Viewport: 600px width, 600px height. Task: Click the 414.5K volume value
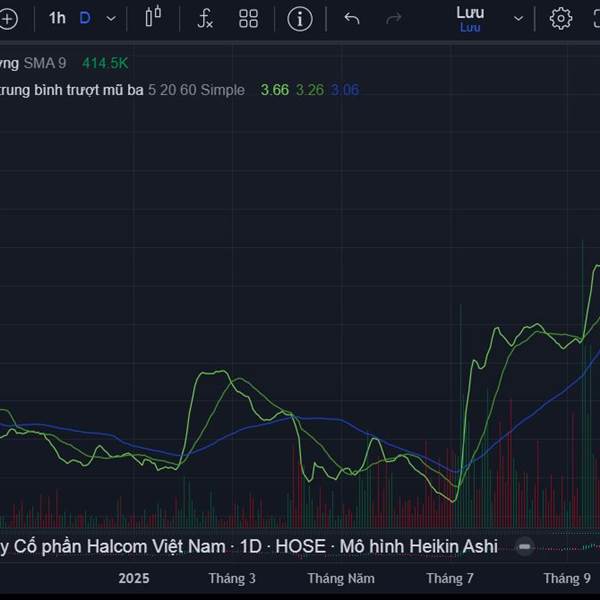pyautogui.click(x=105, y=63)
